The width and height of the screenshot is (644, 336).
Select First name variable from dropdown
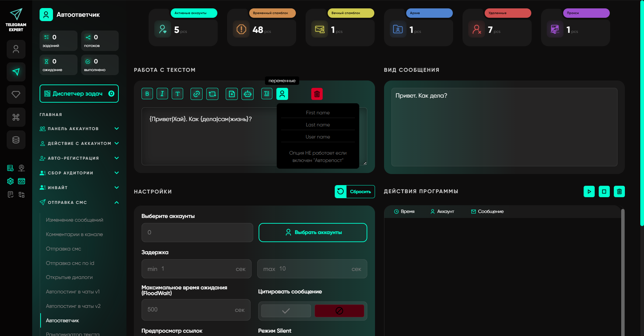click(318, 113)
